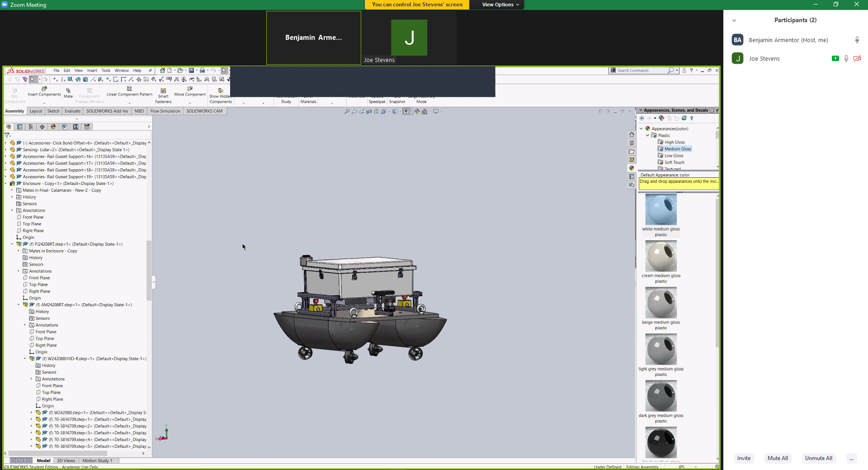Pin the SolidWorks menu bar
The height and width of the screenshot is (470, 868).
coord(151,71)
